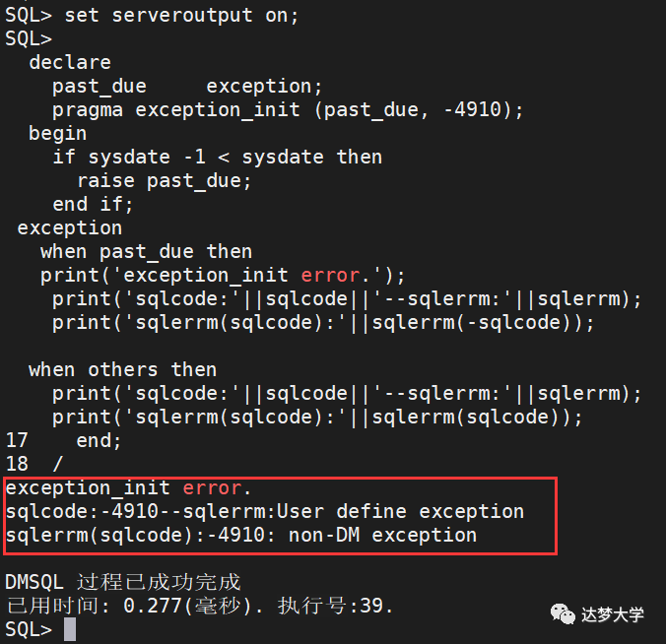Click the 'if sysdate -1 < sysdate then' line
Screen dimensions: 666x644
click(x=217, y=157)
